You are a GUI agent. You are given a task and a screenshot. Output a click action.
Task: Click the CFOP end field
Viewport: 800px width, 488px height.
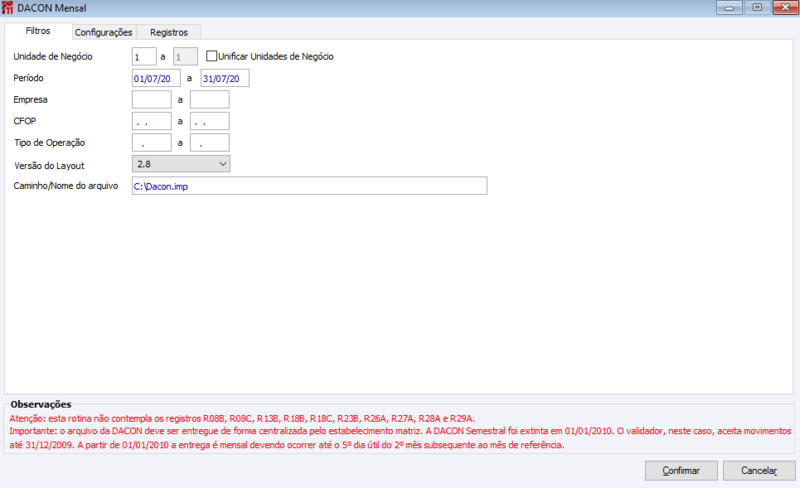(x=210, y=121)
